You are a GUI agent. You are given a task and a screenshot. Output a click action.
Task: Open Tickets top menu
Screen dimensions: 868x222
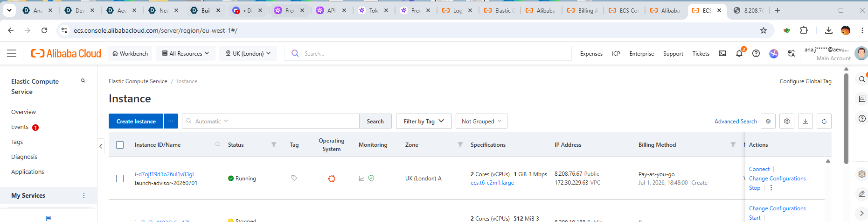coord(701,53)
